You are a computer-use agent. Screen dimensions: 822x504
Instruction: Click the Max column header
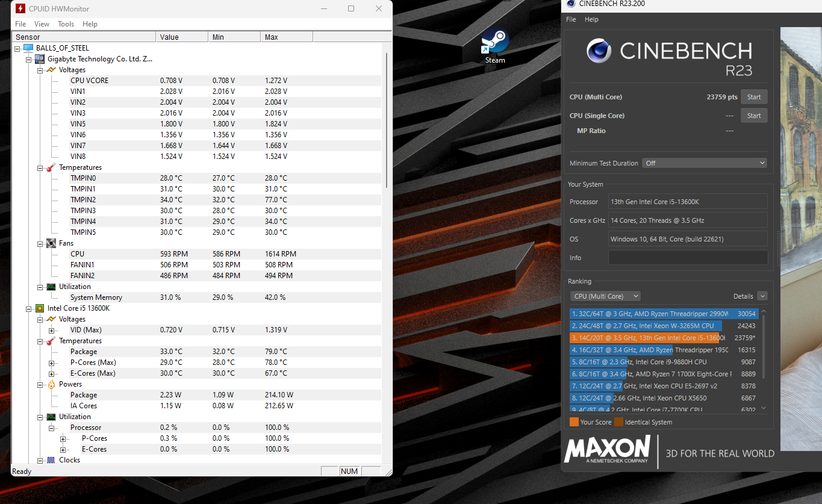287,37
